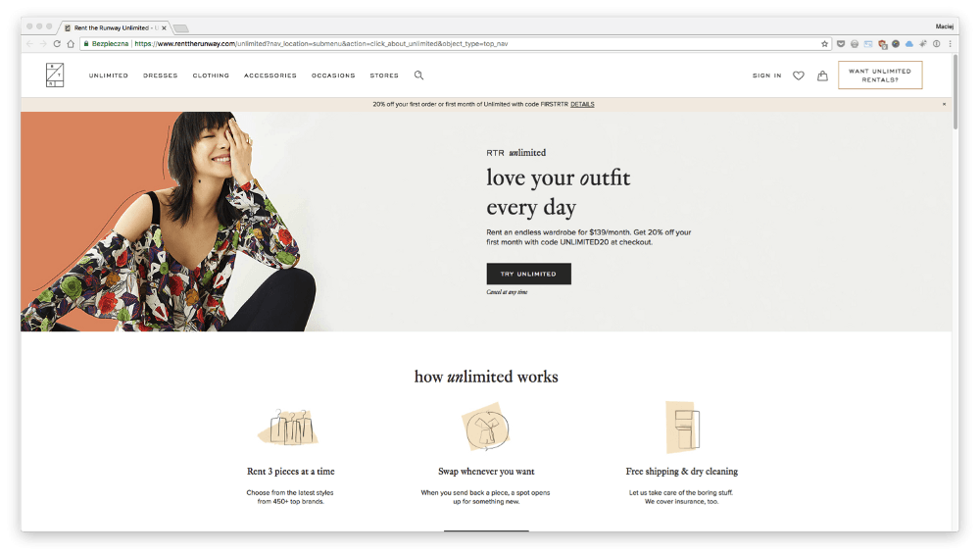Expand the Accessories nav menu
The width and height of the screenshot is (980, 556).
coord(270,76)
